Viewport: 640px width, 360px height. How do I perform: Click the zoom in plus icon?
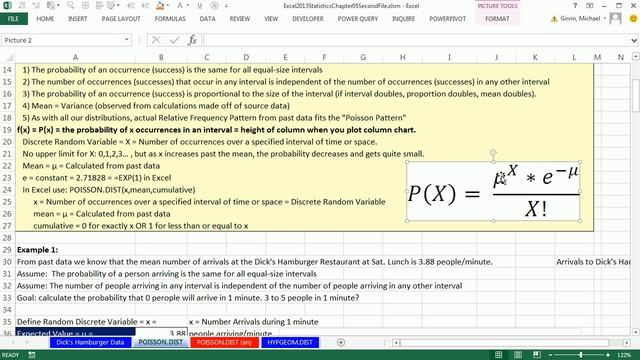click(x=608, y=355)
